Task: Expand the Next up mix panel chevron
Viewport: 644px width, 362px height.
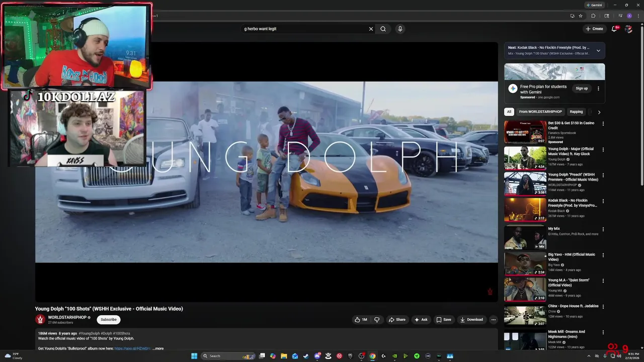Action: [x=598, y=50]
